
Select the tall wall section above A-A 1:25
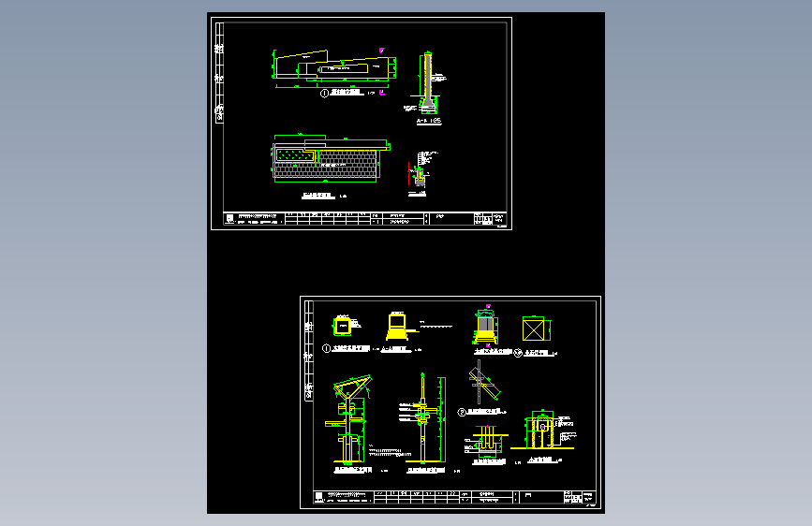coord(427,81)
